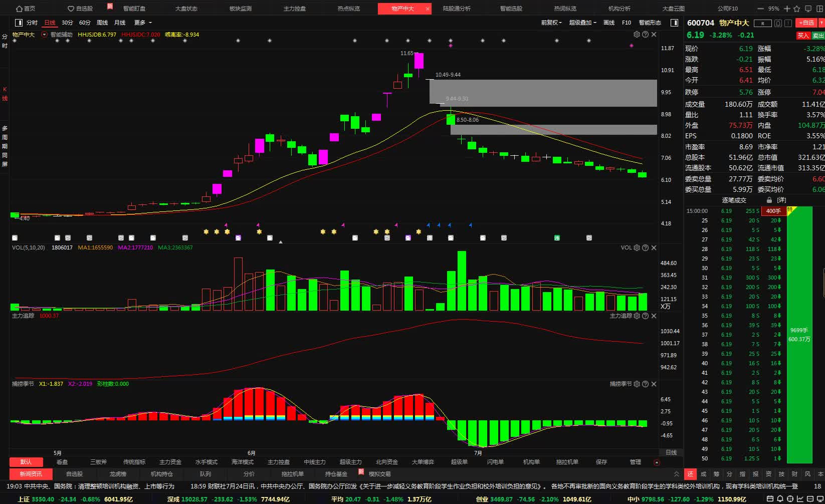Open the 模拟交易 bottom tab
This screenshot has height=504, width=825.
point(379,474)
